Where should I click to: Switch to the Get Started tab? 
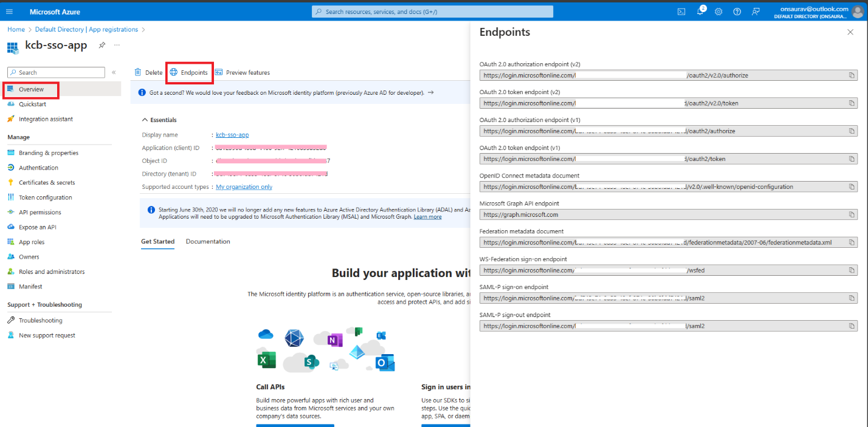(158, 241)
